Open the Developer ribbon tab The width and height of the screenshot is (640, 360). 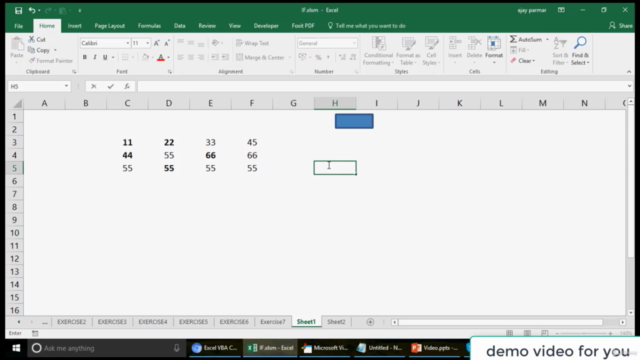pos(266,26)
